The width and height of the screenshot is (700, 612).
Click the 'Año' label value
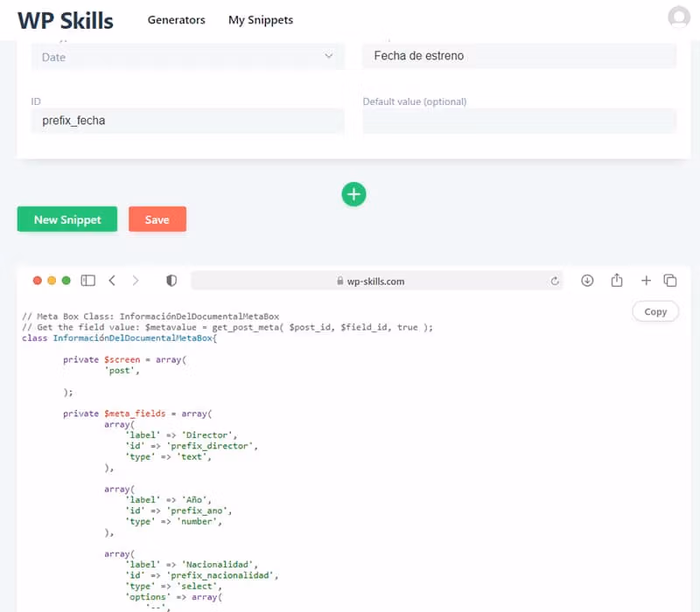[x=193, y=500]
